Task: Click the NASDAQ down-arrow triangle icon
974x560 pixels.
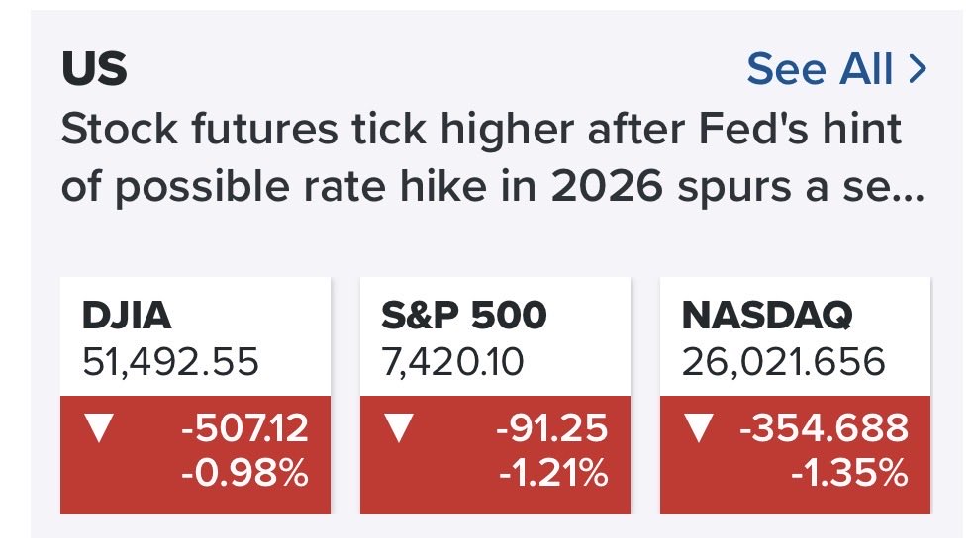Action: click(x=699, y=427)
